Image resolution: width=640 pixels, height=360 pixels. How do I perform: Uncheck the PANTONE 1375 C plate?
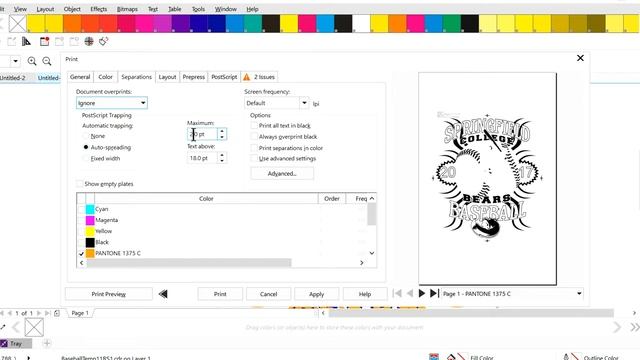coord(81,253)
